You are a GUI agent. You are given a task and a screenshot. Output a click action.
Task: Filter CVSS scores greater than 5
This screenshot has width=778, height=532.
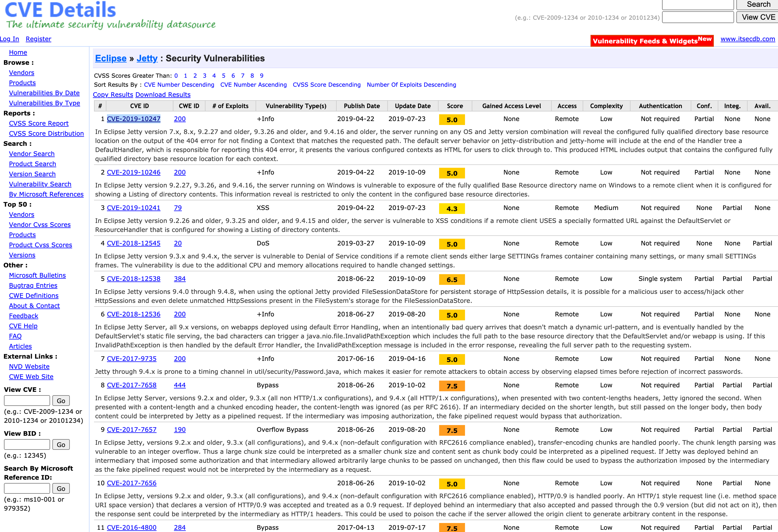(x=223, y=76)
